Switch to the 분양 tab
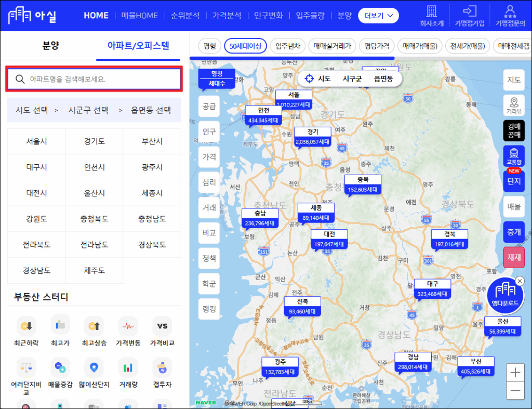The image size is (532, 409). [x=50, y=45]
